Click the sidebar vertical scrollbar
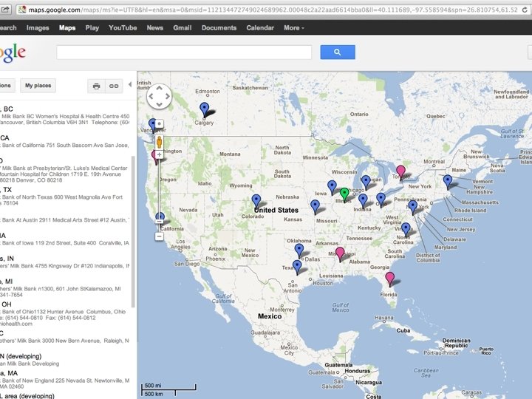532x399 pixels. coord(133,231)
